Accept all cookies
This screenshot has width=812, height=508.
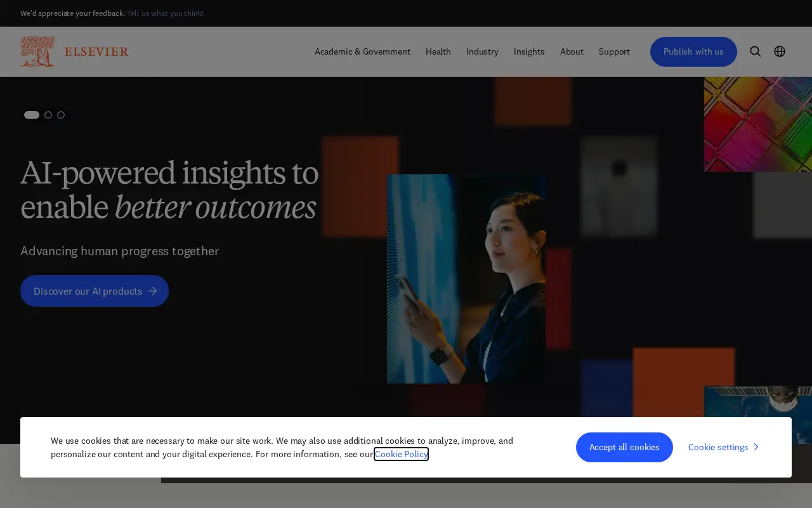624,447
